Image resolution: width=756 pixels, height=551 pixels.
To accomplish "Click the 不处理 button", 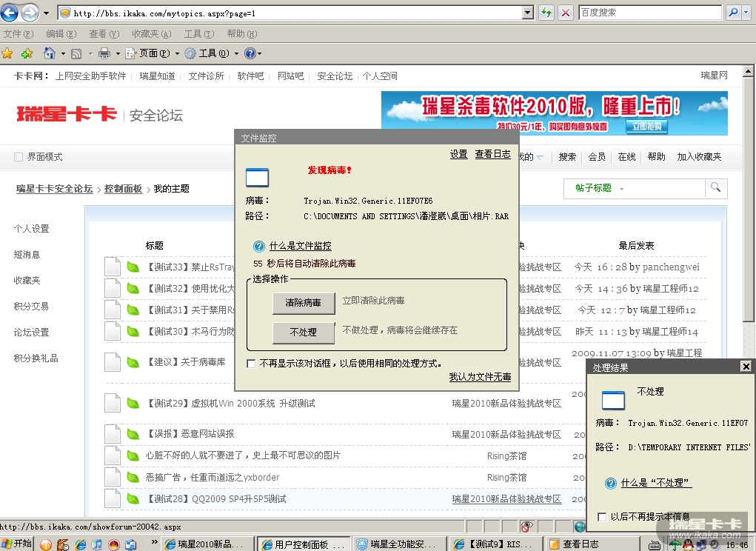I will [303, 333].
